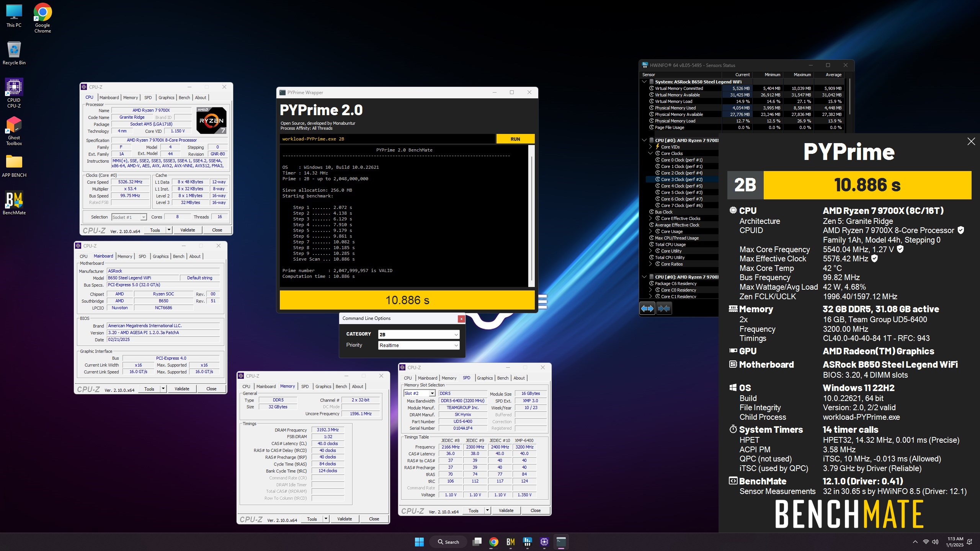The width and height of the screenshot is (980, 551).
Task: Click the taskbar clock showing 1:13 AM
Action: click(955, 542)
